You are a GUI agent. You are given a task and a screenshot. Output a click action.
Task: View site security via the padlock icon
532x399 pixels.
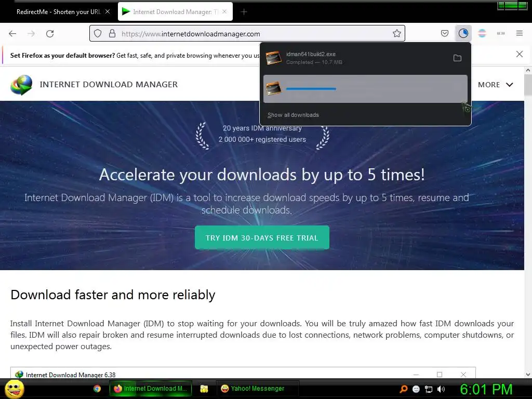coord(112,34)
